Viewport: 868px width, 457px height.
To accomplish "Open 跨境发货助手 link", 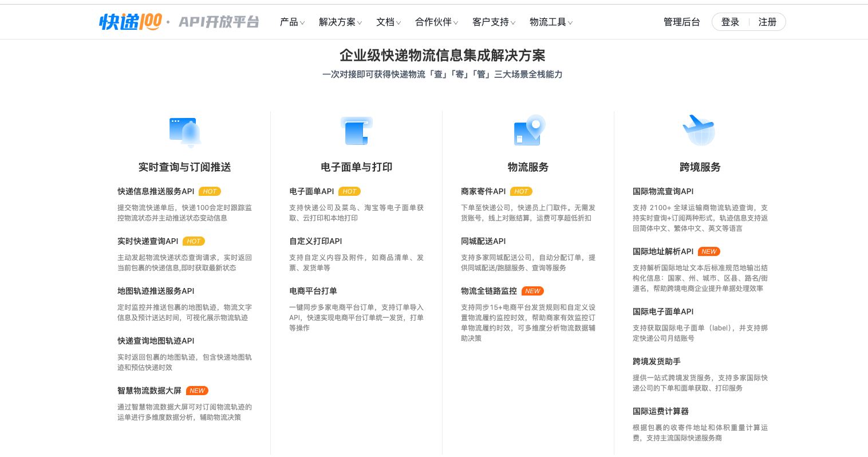I will 657,361.
